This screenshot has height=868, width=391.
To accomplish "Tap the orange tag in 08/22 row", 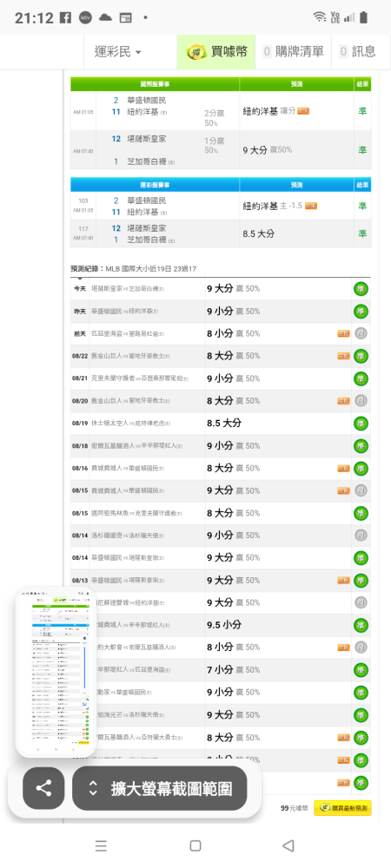I will click(344, 356).
